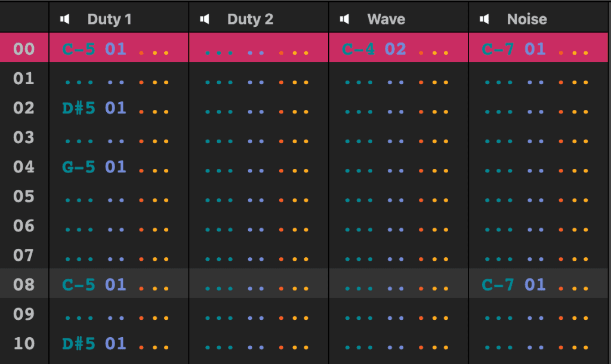Image resolution: width=611 pixels, height=364 pixels.
Task: Select effect column in Noise row 08
Action: (x=573, y=288)
